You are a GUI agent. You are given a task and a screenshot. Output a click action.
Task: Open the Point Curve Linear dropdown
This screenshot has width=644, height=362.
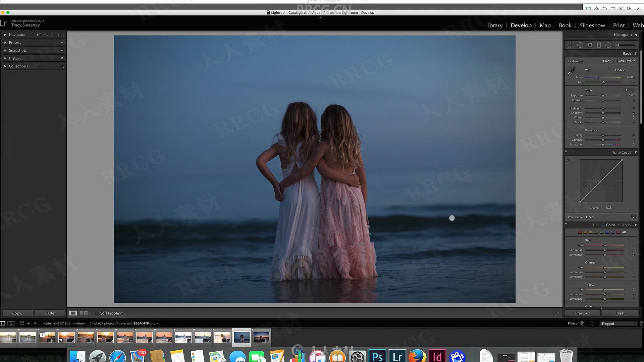[592, 217]
